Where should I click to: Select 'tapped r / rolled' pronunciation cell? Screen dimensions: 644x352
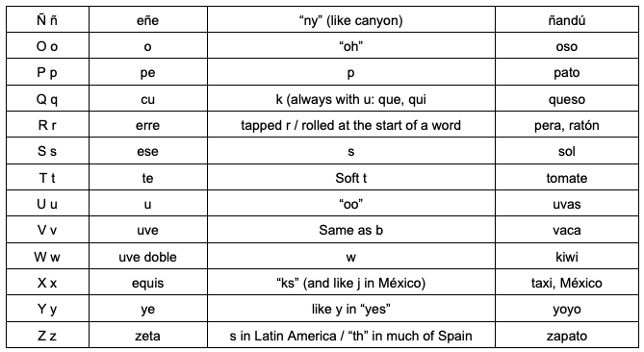pyautogui.click(x=351, y=124)
